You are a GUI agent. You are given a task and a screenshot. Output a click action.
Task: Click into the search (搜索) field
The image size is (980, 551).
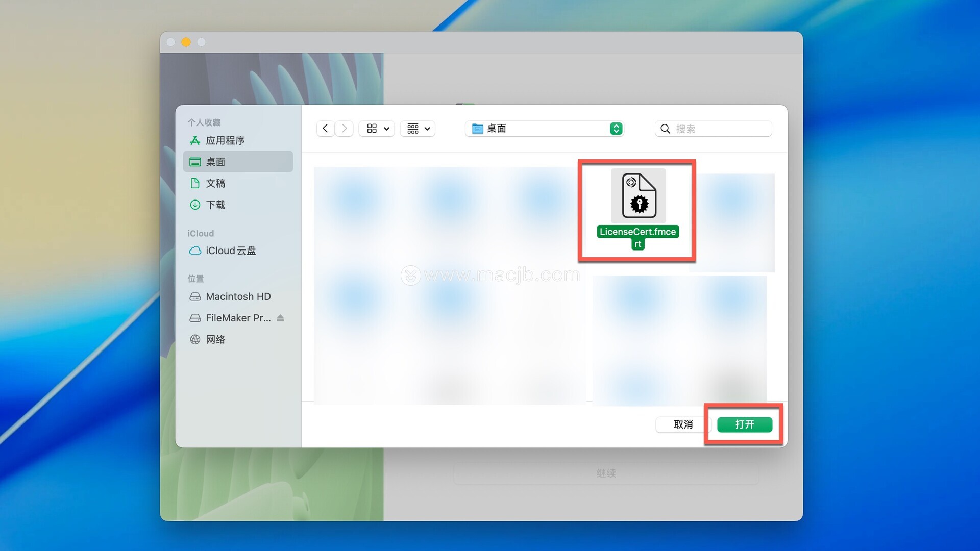pos(720,129)
